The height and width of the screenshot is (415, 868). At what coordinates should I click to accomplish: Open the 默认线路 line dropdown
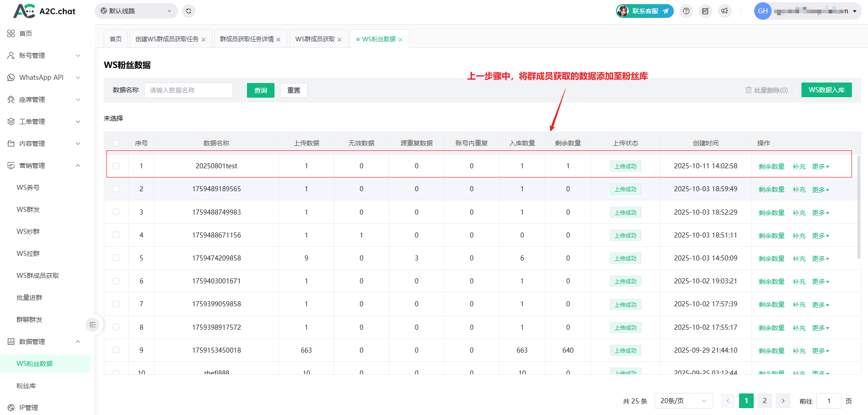[136, 11]
